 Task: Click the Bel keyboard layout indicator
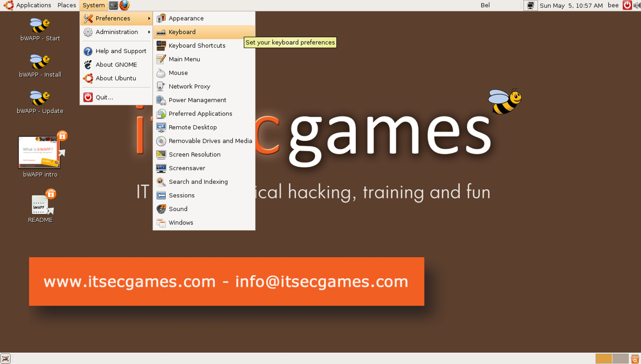click(x=485, y=6)
